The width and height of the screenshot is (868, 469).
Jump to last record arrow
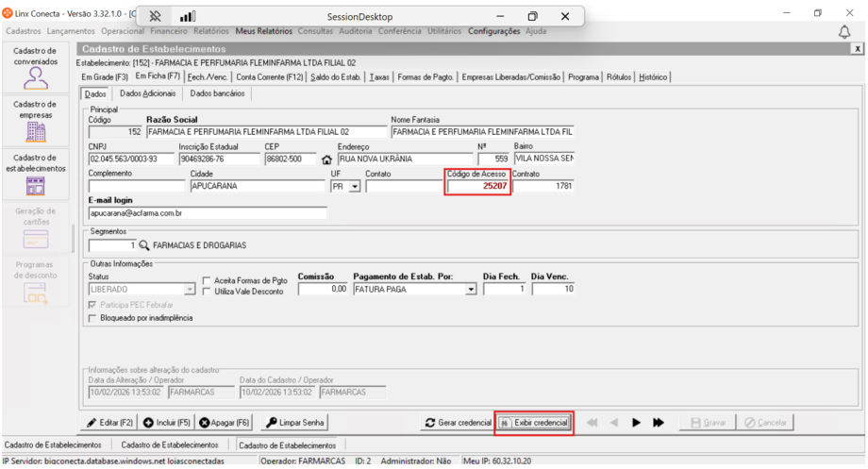[659, 423]
